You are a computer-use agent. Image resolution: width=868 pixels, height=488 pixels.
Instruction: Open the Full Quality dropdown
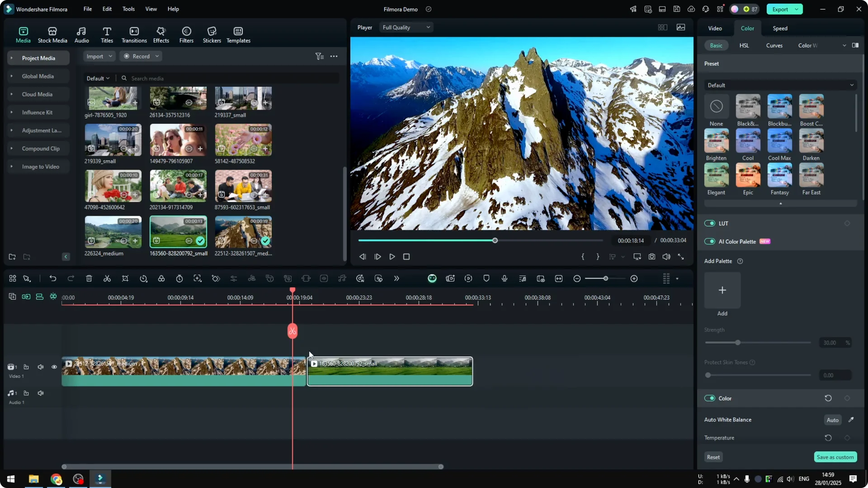point(406,28)
